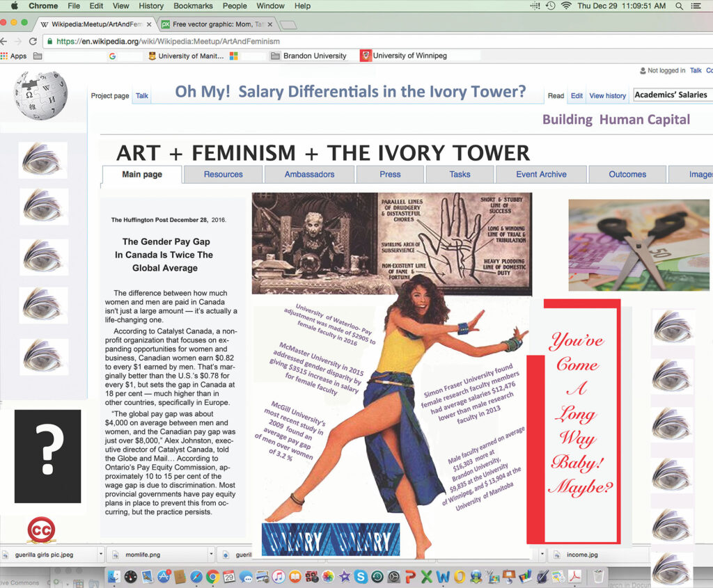Open PowerPoint from the Dock
The width and height of the screenshot is (713, 588).
(x=410, y=577)
